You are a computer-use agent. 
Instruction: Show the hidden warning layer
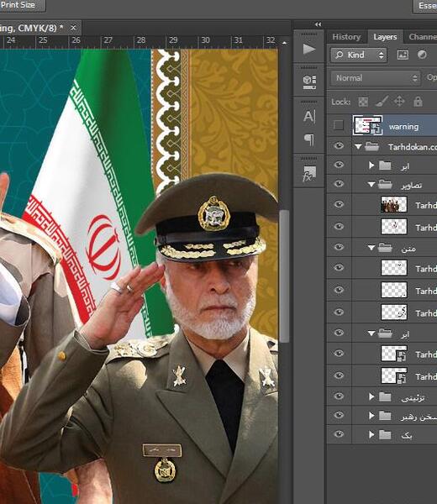(x=339, y=125)
